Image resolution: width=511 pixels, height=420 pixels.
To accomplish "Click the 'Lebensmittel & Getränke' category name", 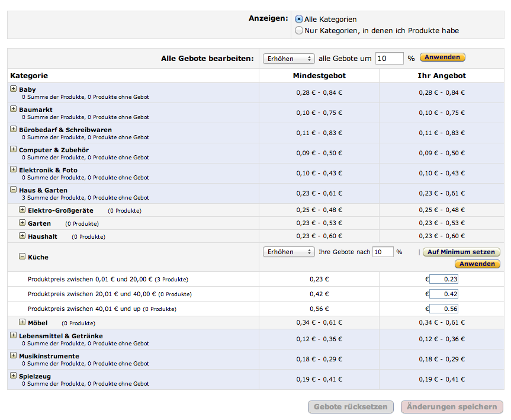I will tap(61, 336).
